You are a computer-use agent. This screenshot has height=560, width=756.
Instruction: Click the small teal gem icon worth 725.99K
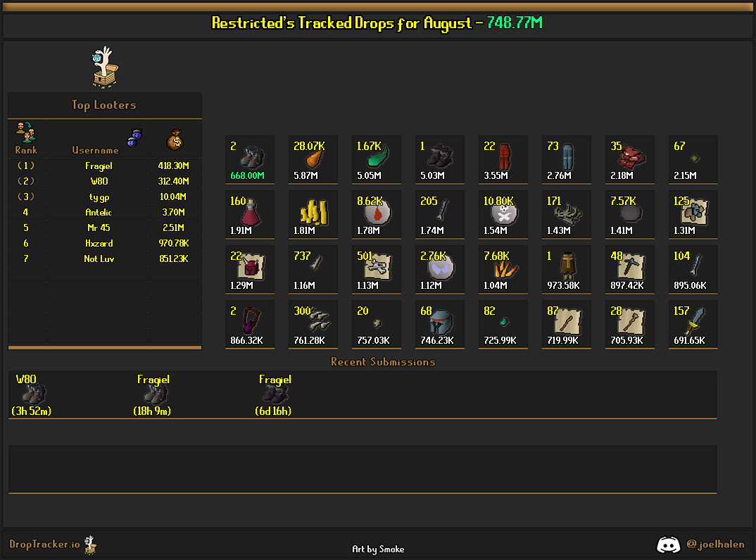pos(504,322)
